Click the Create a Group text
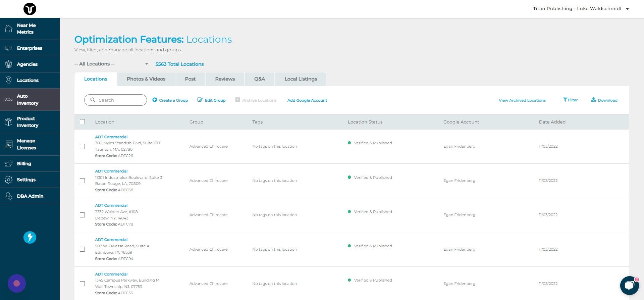Viewport: 644px width, 300px height. click(173, 100)
